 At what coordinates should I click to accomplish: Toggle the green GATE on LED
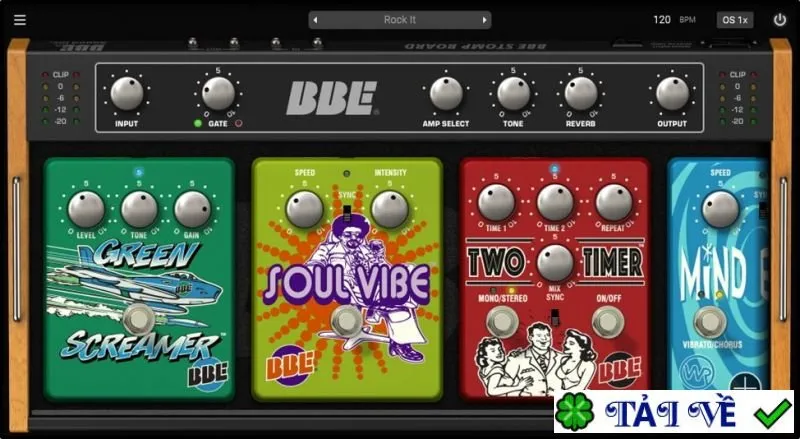click(x=198, y=124)
